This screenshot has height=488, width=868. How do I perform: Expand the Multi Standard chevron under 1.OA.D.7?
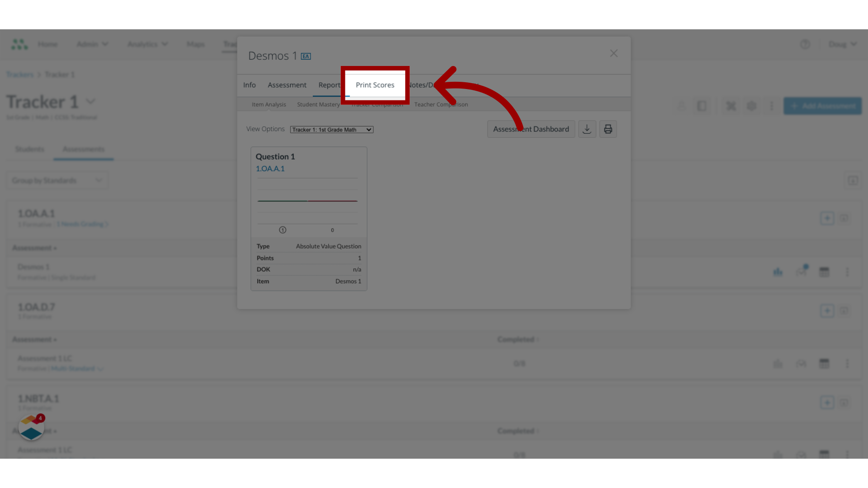100,369
